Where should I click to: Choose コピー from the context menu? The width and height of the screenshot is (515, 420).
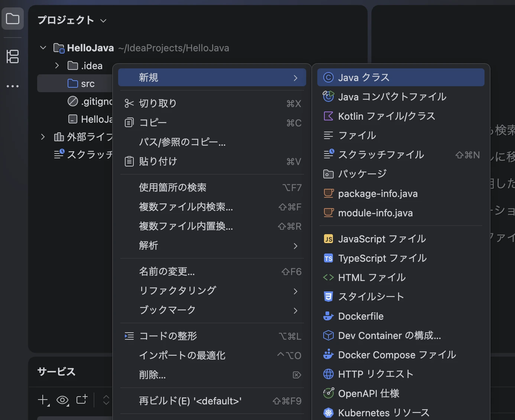point(212,123)
